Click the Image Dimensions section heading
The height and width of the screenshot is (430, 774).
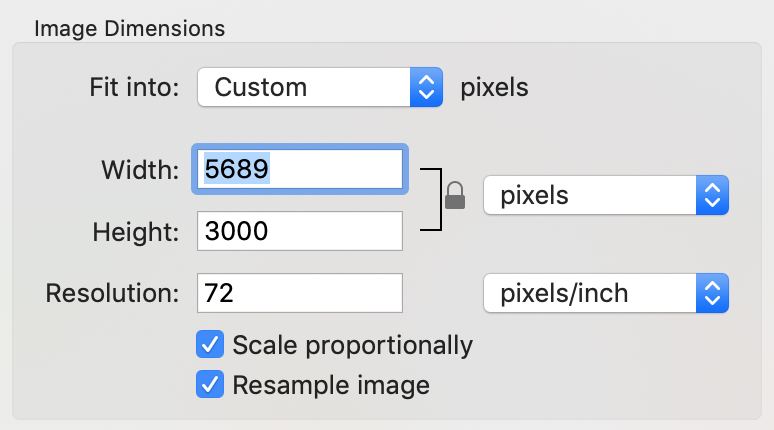tap(129, 29)
